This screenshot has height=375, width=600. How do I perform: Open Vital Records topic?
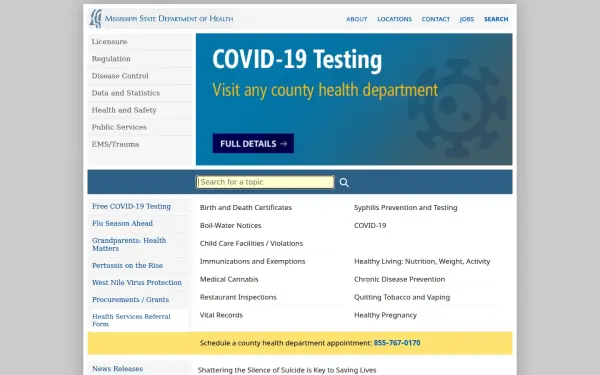pos(221,315)
